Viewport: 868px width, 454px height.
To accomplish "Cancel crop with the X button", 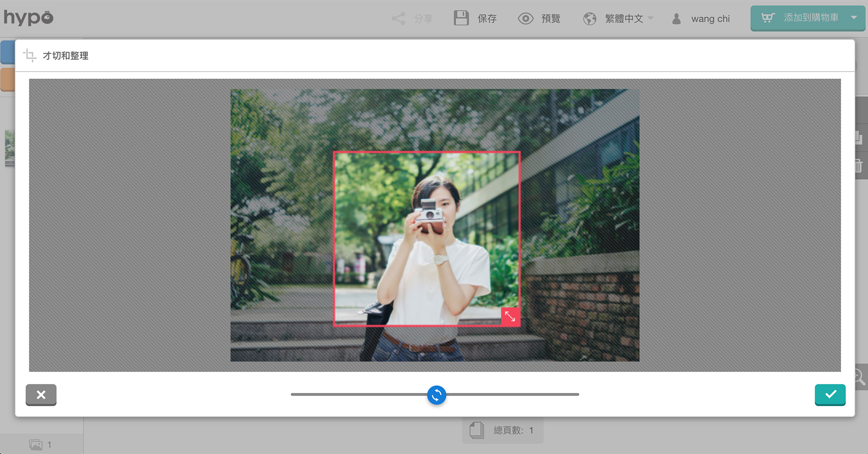I will click(x=41, y=394).
